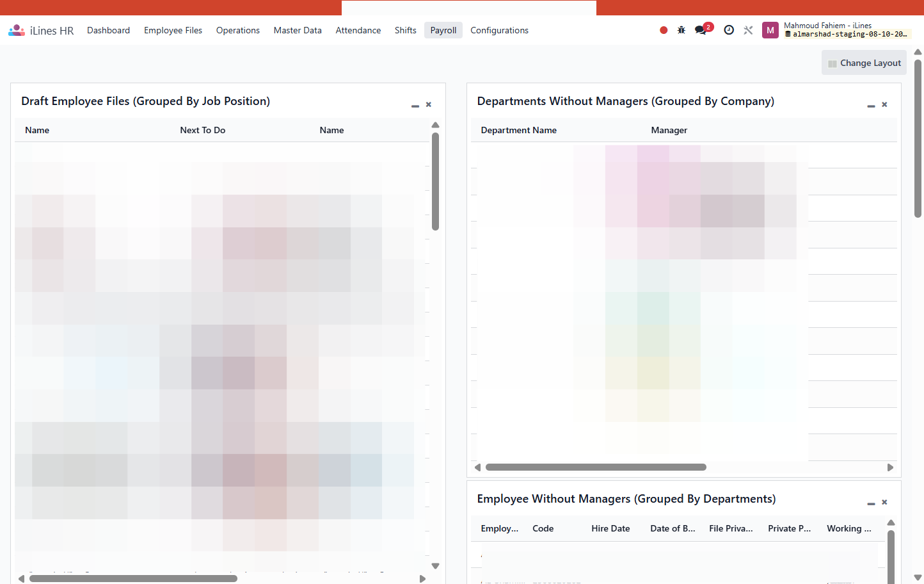Open the Employee Files menu
The image size is (924, 584).
tap(173, 30)
